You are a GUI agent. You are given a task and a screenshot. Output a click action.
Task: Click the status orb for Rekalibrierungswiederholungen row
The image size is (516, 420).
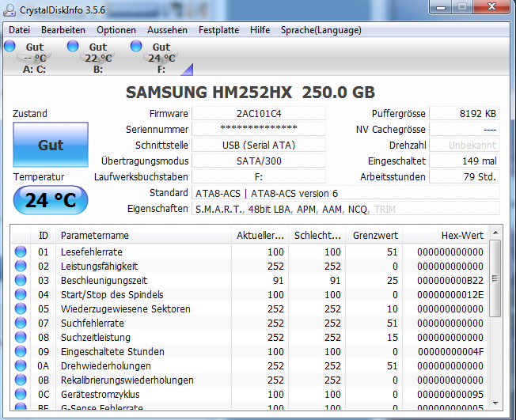21,380
